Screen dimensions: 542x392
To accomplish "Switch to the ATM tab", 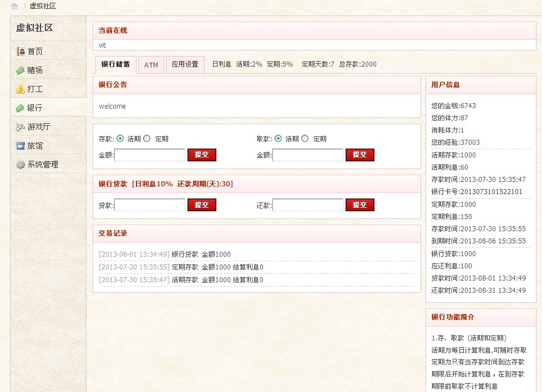I will click(151, 65).
